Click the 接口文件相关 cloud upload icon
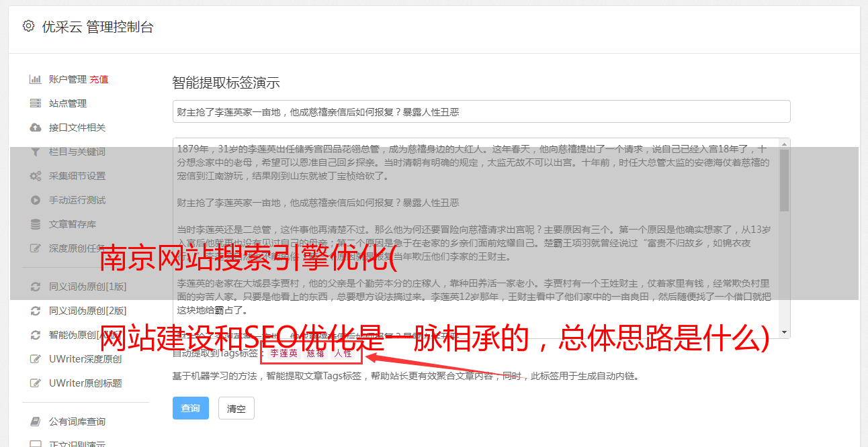The image size is (868, 447). tap(36, 128)
